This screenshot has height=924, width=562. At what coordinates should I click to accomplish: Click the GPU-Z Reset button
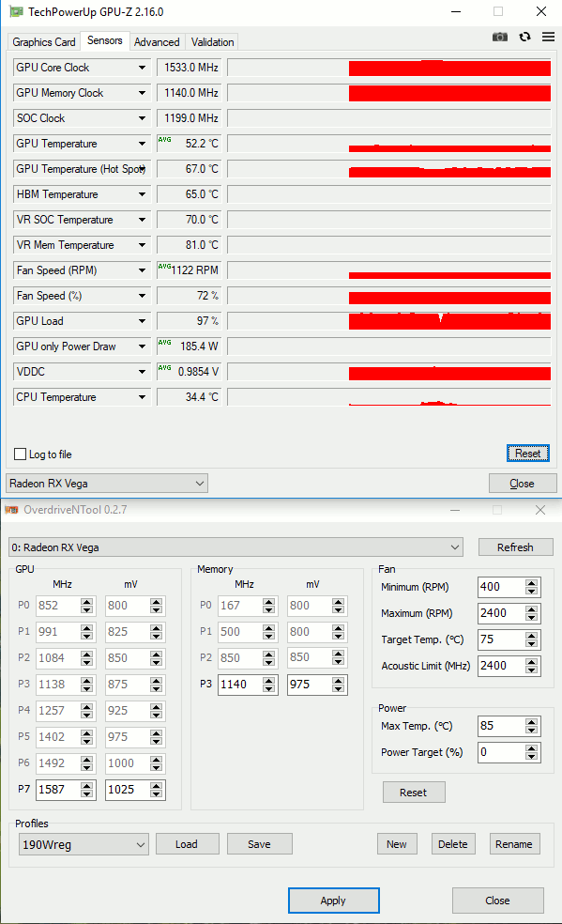click(x=528, y=454)
